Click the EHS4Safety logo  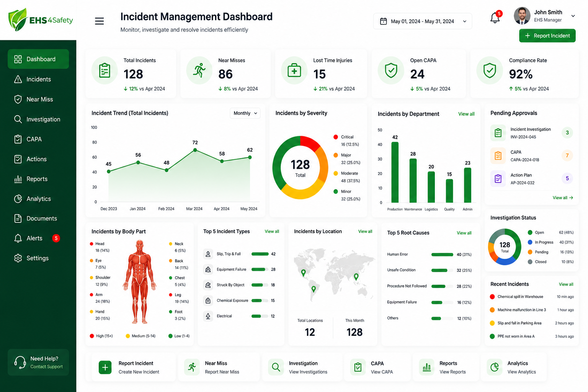tap(40, 20)
